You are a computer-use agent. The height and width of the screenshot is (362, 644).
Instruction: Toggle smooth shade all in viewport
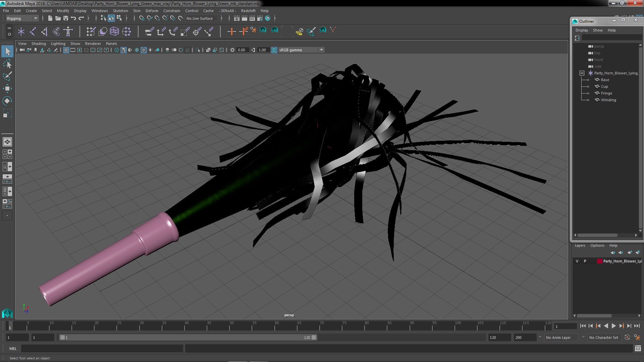[x=123, y=50]
